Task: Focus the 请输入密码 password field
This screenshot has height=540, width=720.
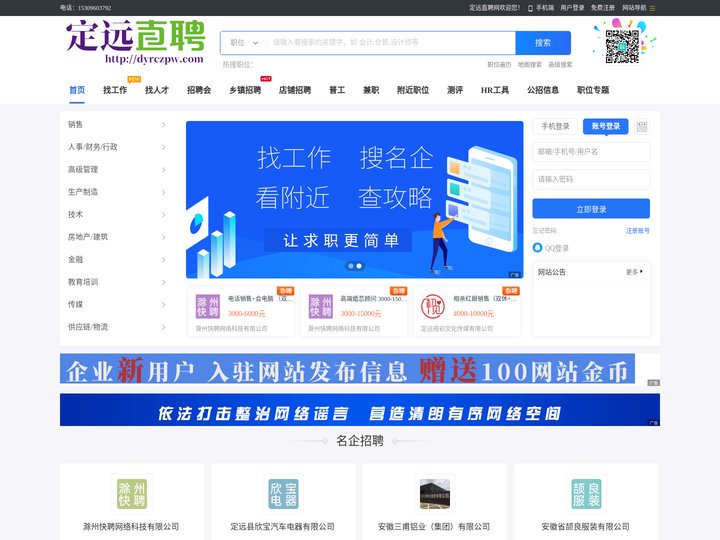Action: coord(591,179)
